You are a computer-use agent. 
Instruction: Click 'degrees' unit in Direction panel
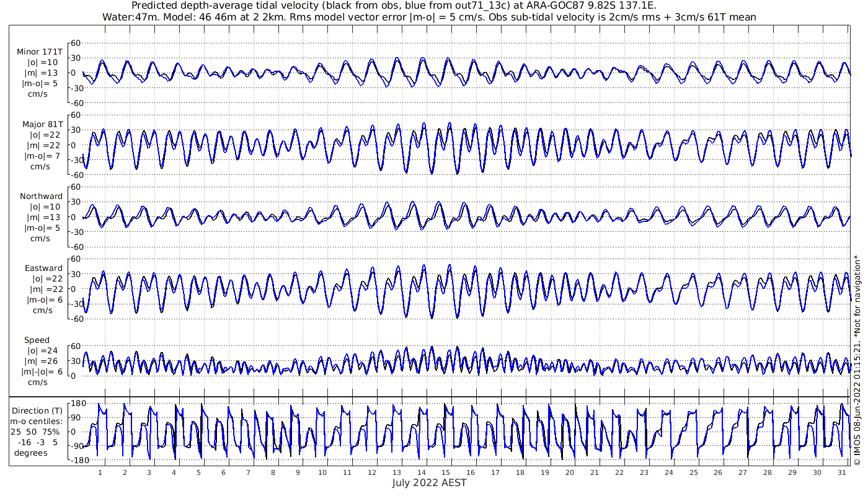tap(31, 453)
